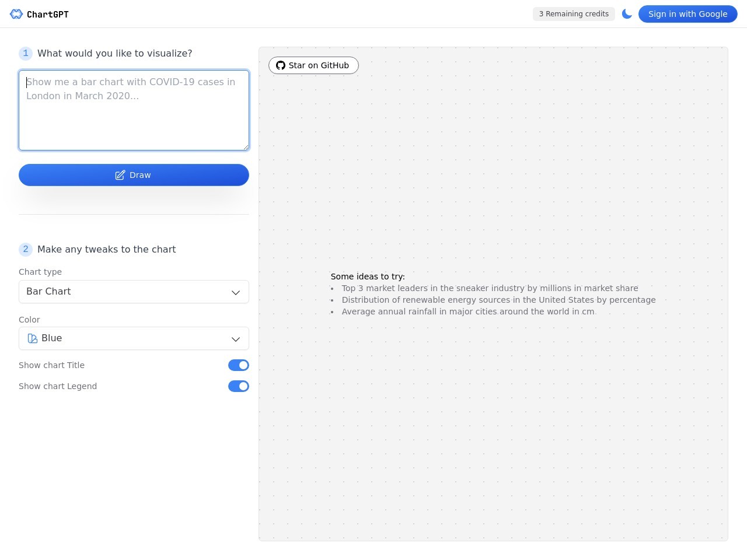Turn off Show chart Legend switch
Viewport: 747px width, 560px height.
click(238, 386)
